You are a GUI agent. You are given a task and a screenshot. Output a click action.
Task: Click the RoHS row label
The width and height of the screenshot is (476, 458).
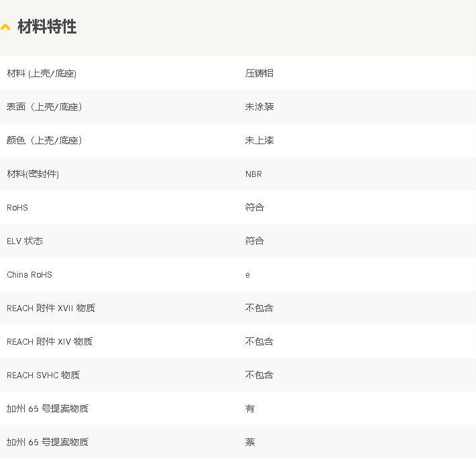pos(17,208)
